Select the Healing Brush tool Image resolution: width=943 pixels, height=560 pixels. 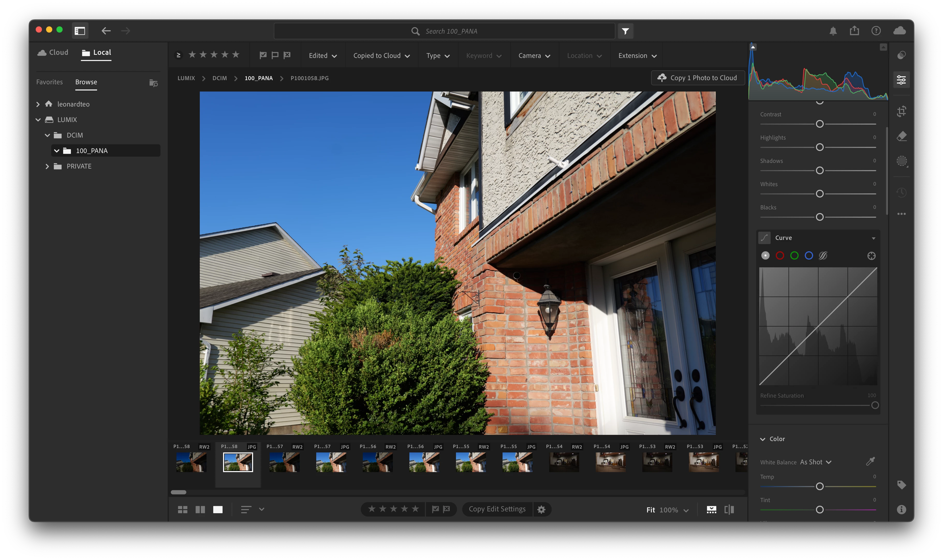901,136
